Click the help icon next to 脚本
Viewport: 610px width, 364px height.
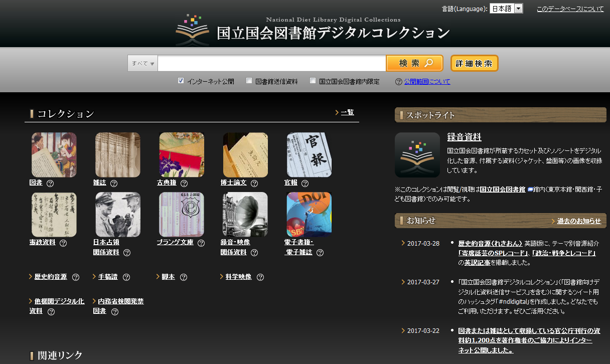pos(184,277)
